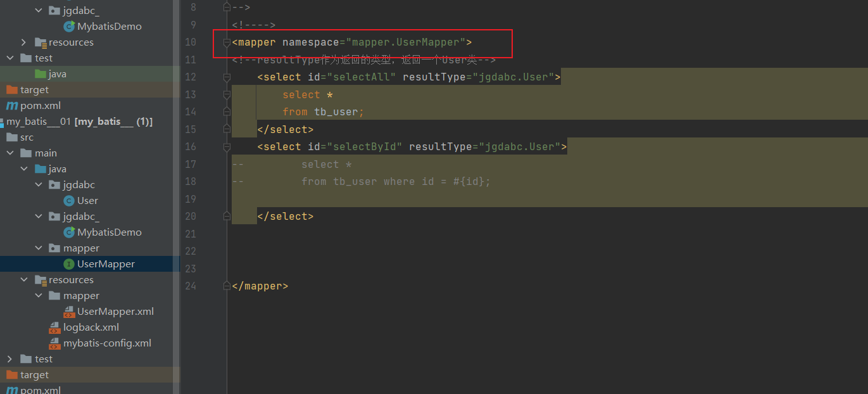Click target folder icon below logback.xml

(11, 375)
